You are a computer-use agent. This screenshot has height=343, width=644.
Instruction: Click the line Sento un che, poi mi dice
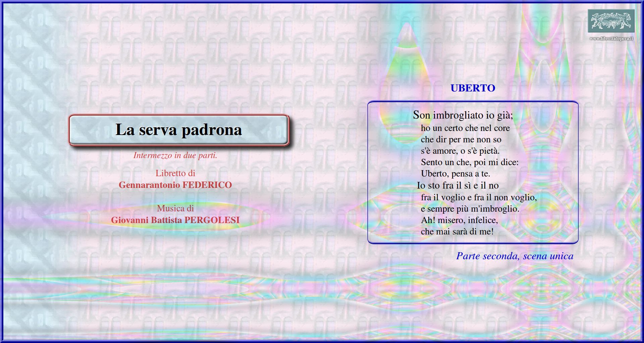coord(469,162)
